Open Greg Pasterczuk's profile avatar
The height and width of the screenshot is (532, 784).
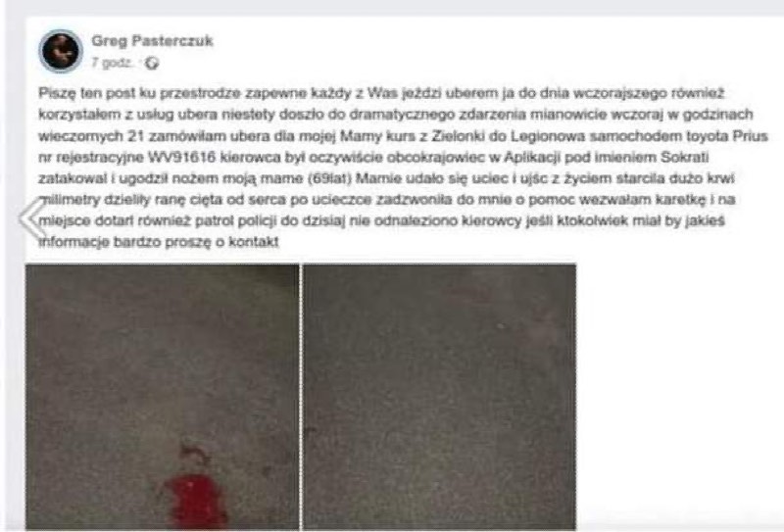tap(61, 51)
